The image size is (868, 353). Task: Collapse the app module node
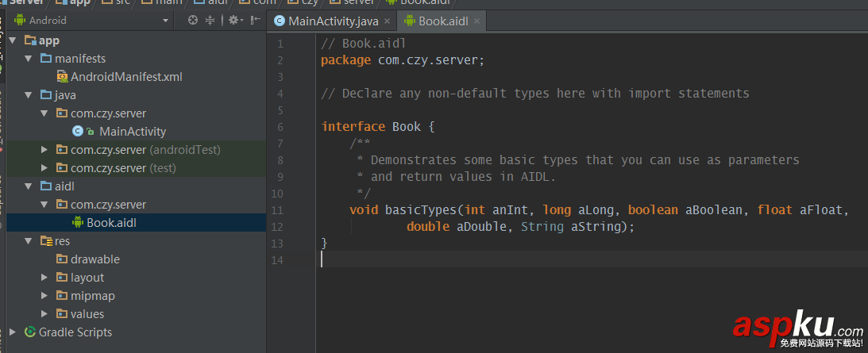(x=12, y=40)
